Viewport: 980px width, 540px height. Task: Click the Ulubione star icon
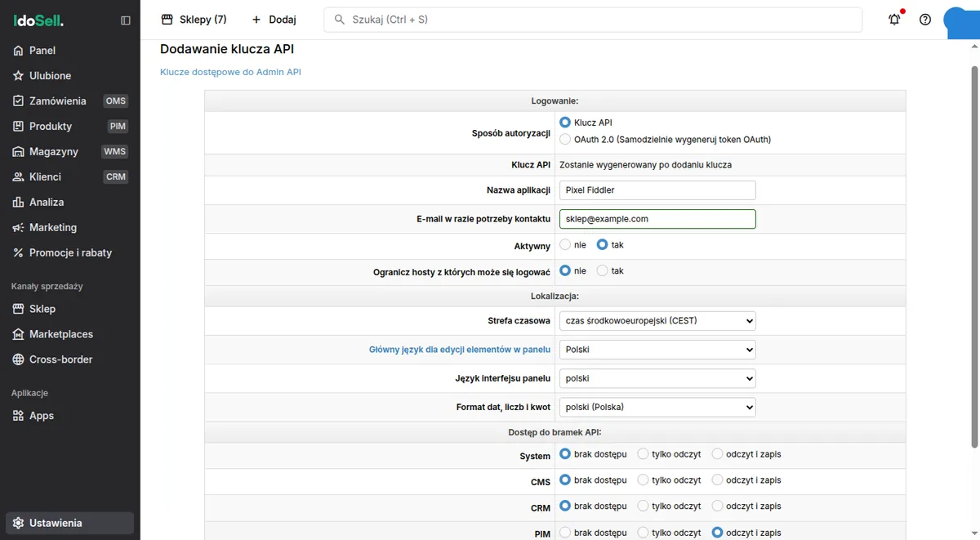coord(18,76)
